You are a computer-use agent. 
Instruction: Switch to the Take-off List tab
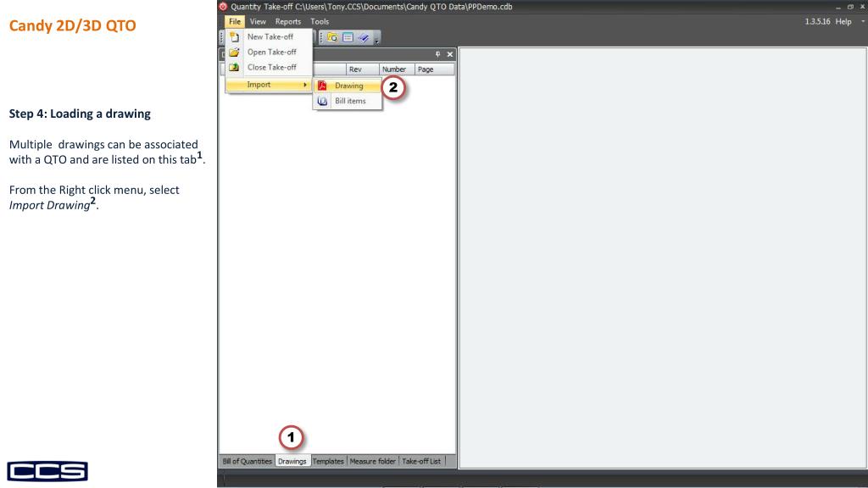[421, 461]
